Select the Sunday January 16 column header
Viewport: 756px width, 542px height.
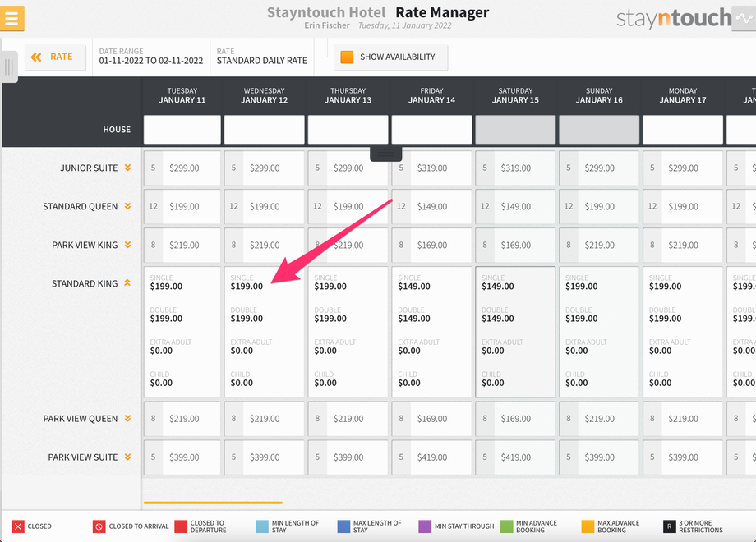tap(599, 95)
